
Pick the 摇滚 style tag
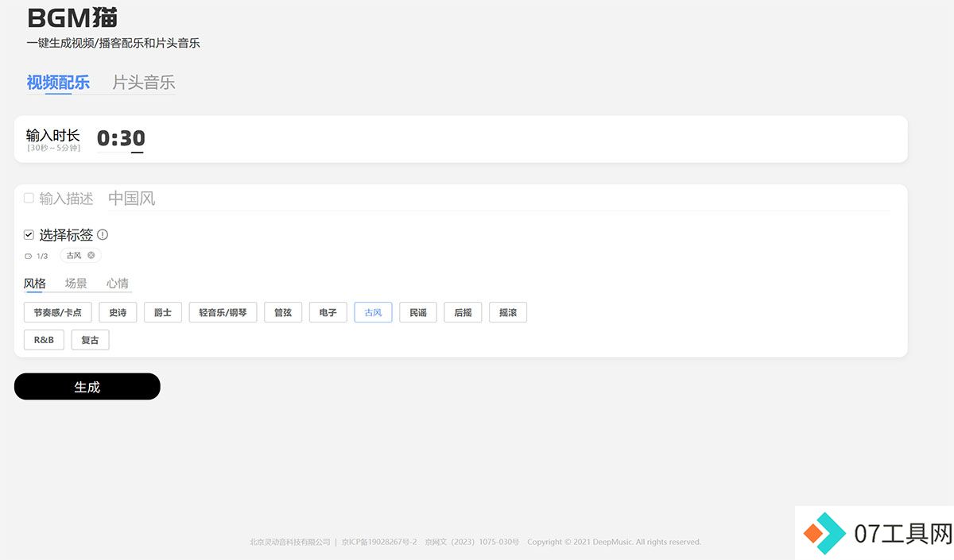pyautogui.click(x=508, y=313)
